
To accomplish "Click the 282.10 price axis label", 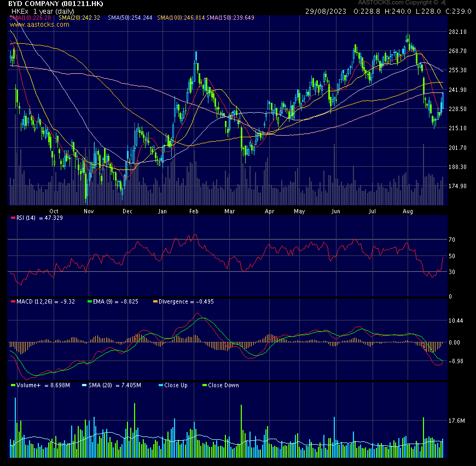I will click(x=457, y=32).
